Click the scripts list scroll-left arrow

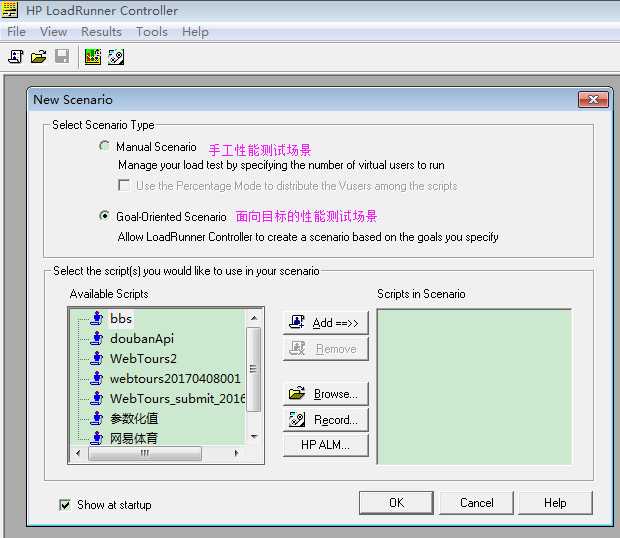pyautogui.click(x=78, y=453)
